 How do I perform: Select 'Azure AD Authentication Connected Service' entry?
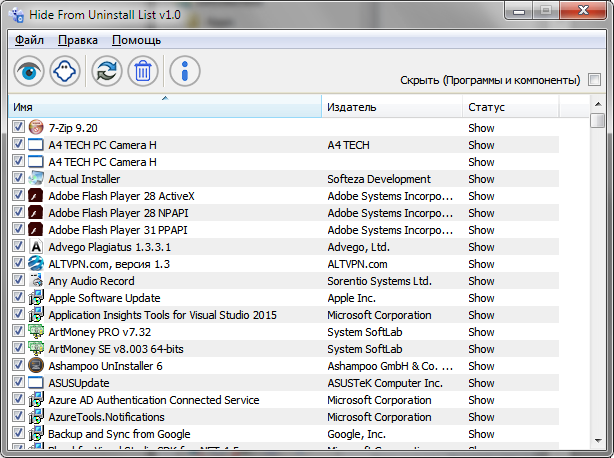tap(154, 400)
